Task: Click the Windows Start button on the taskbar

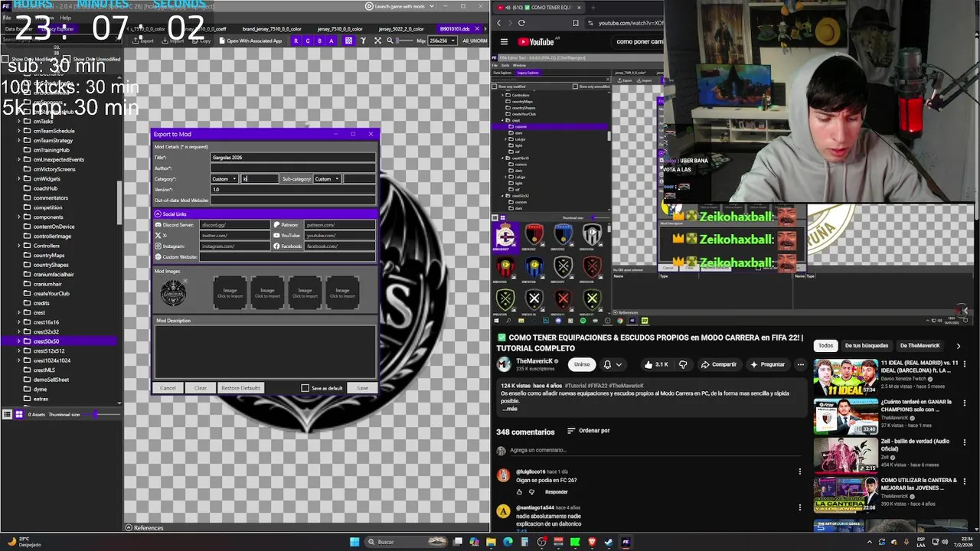Action: pyautogui.click(x=354, y=542)
